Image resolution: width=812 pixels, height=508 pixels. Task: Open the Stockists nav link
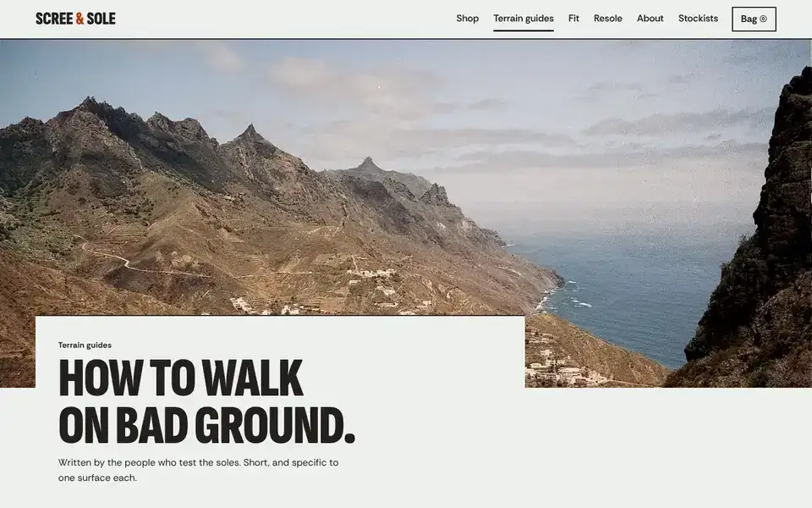pos(698,19)
